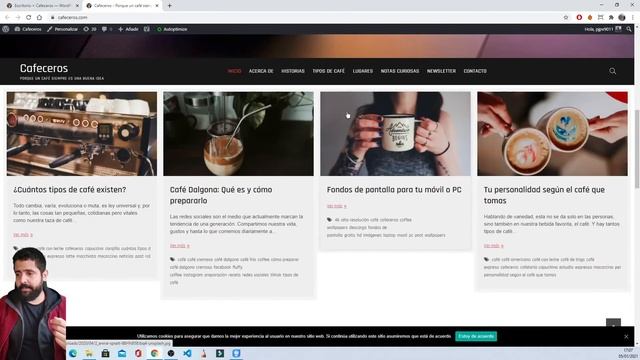Bookmark this page with the star
This screenshot has width=640, height=360.
566,17
